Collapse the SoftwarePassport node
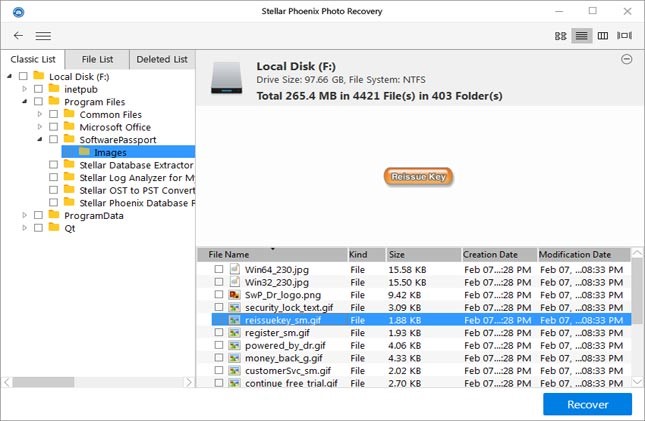 tap(39, 139)
